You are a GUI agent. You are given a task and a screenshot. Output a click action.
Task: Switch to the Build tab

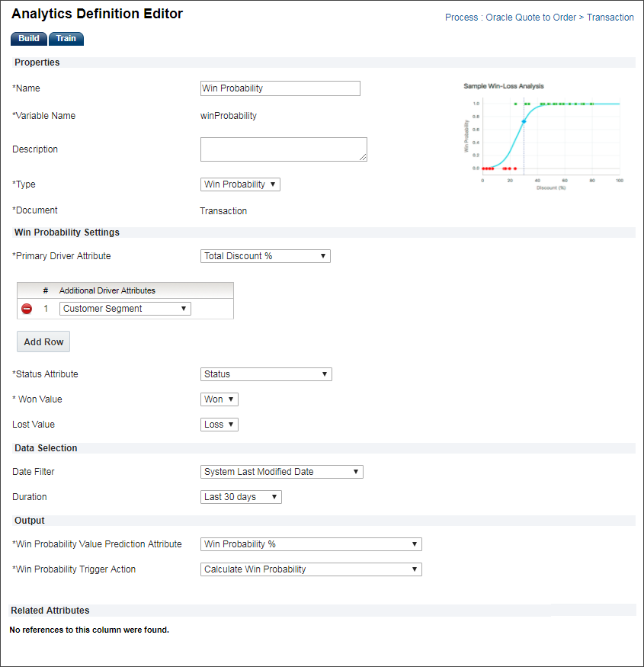pyautogui.click(x=29, y=39)
